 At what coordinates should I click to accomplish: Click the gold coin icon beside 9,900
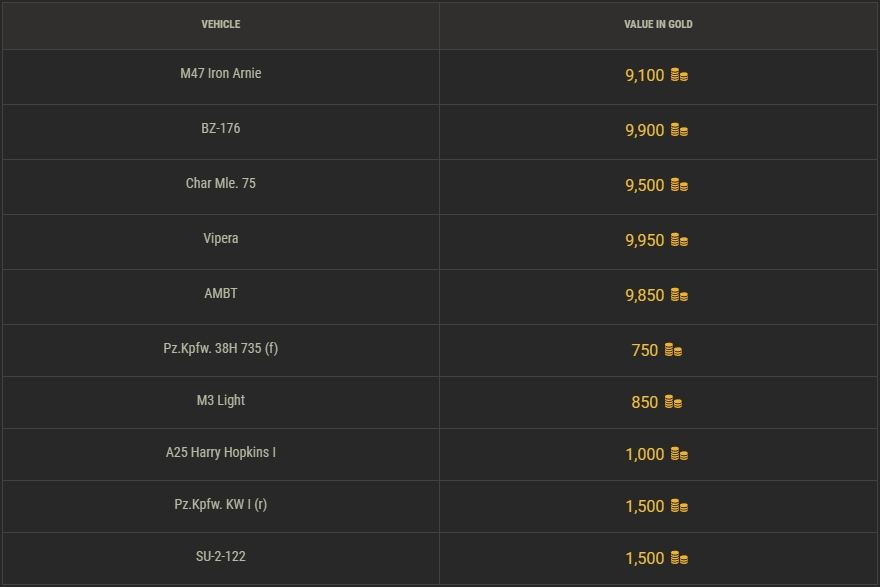[x=679, y=131]
